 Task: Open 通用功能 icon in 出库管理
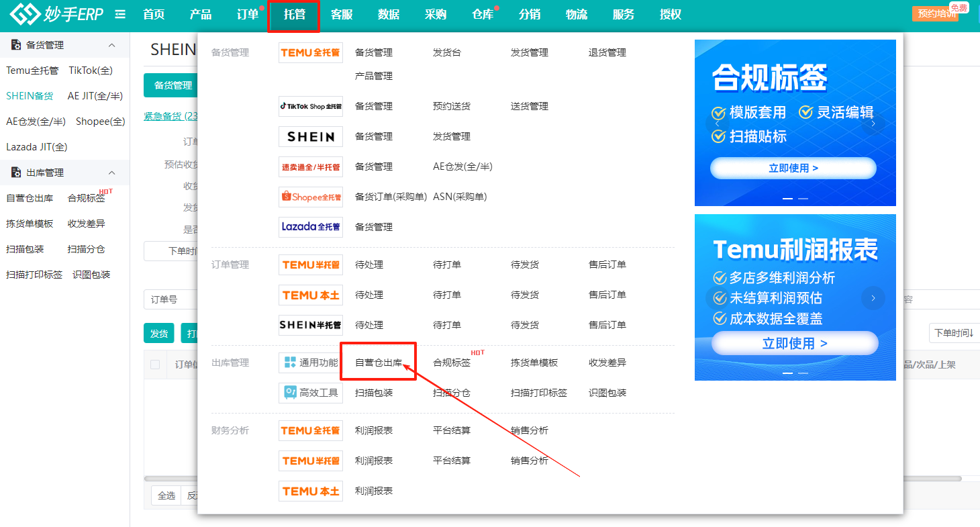point(311,363)
